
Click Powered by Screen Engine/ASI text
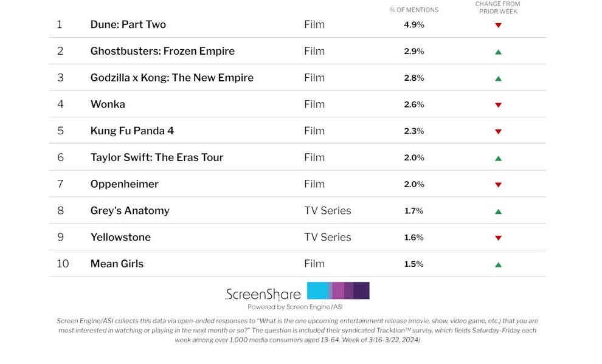point(295,307)
